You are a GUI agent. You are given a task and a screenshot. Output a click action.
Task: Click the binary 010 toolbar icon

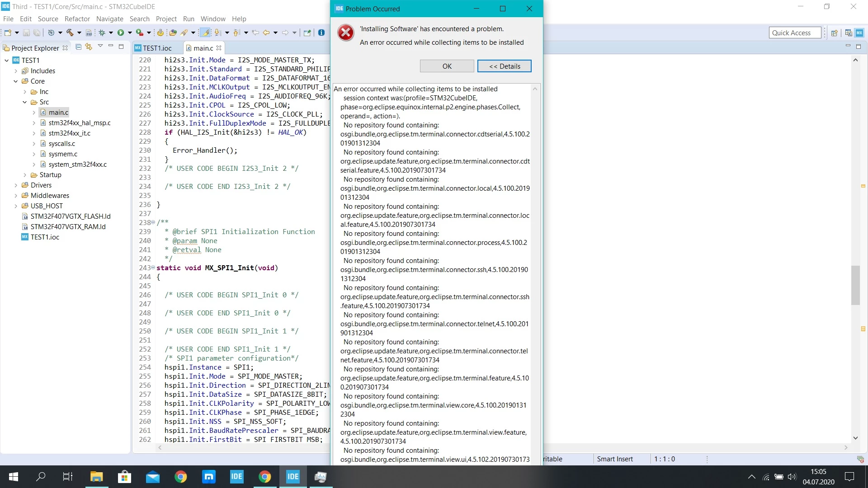click(x=89, y=33)
